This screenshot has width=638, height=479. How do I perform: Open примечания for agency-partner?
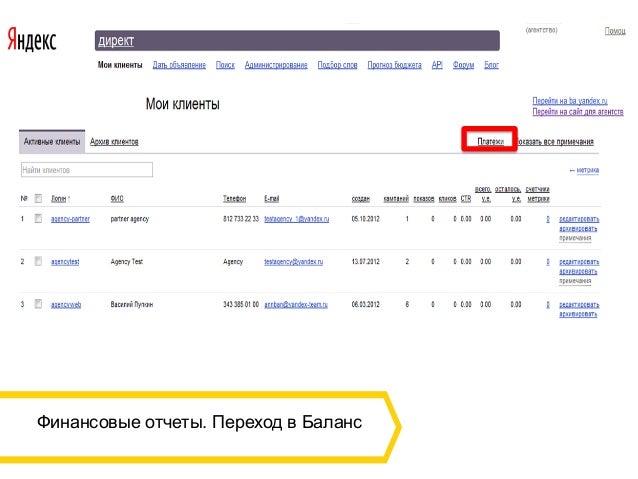[x=575, y=238]
